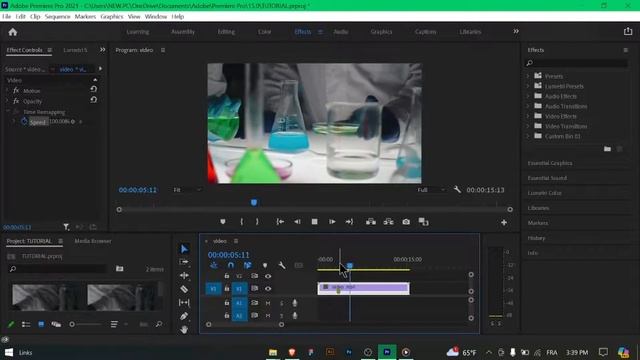Toggle insert sequences as nests
This screenshot has height=360, width=640.
coord(213,265)
